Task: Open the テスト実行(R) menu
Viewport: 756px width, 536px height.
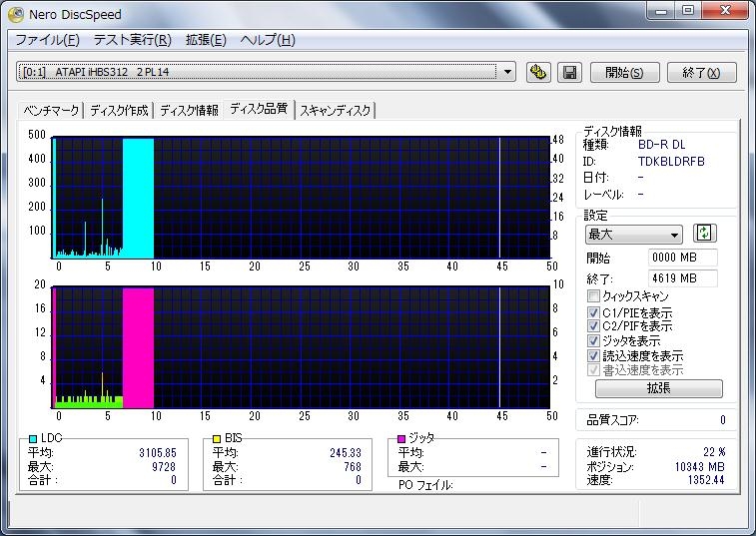Action: coord(132,40)
